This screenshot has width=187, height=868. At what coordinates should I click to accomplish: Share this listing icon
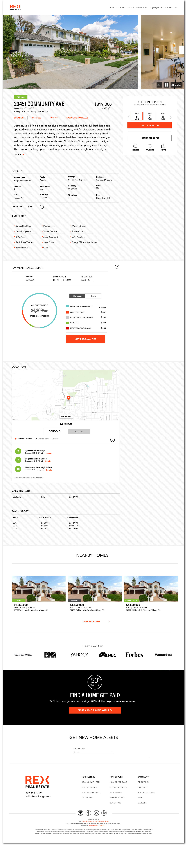(163, 146)
